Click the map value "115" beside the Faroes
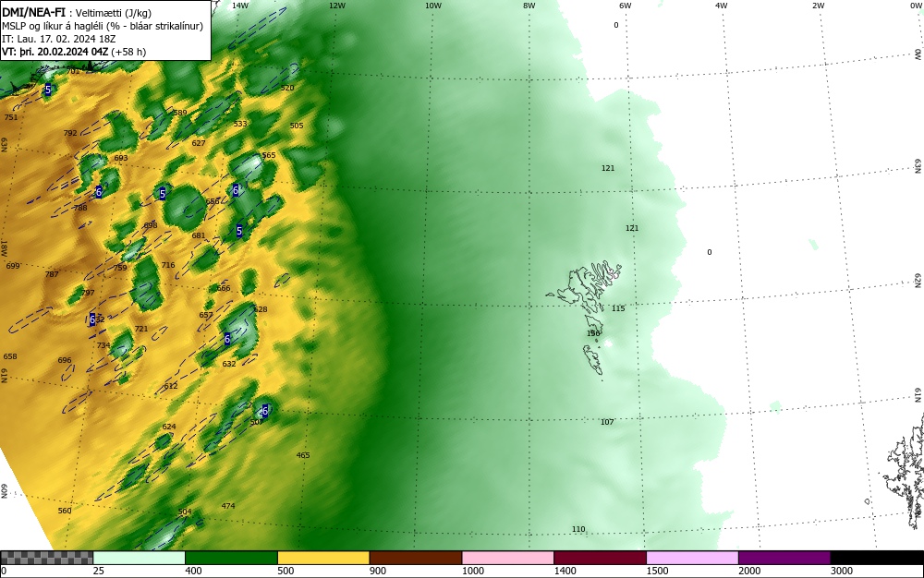This screenshot has height=578, width=924. coord(618,308)
